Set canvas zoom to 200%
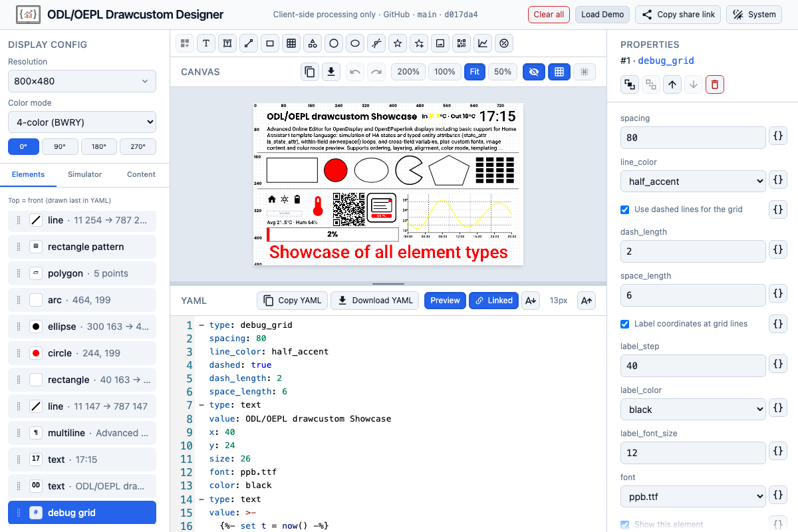 tap(408, 72)
